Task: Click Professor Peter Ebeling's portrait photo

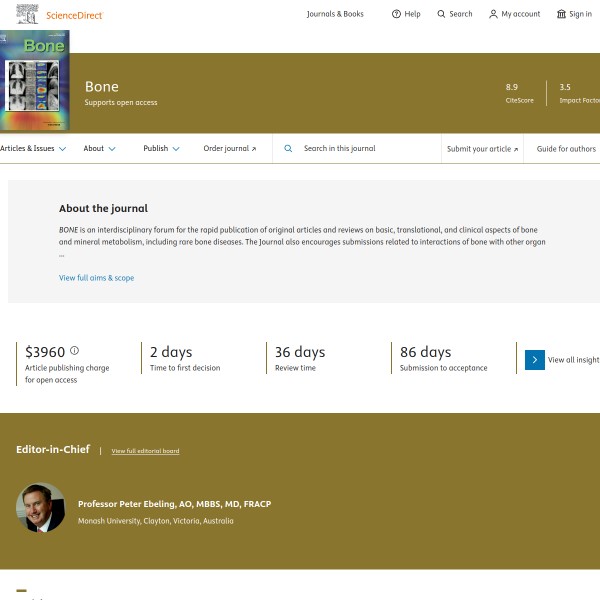Action: (x=41, y=508)
